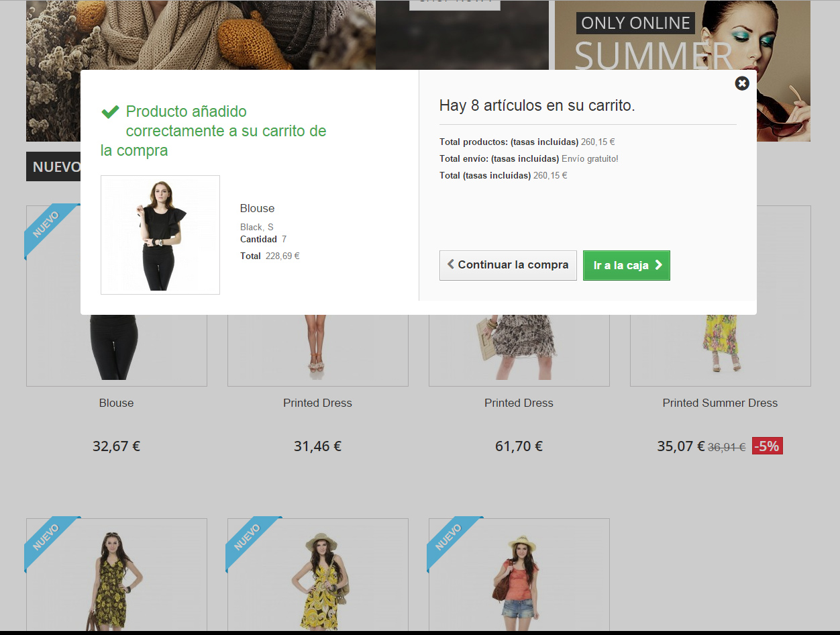Image resolution: width=840 pixels, height=635 pixels.
Task: Click the Total (tasas incluídas) line
Action: pyautogui.click(x=503, y=176)
